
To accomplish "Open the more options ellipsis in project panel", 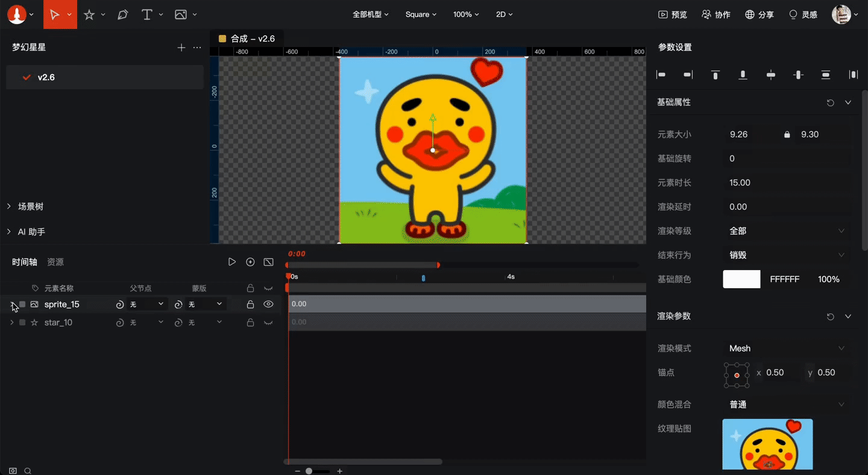I will click(x=197, y=47).
